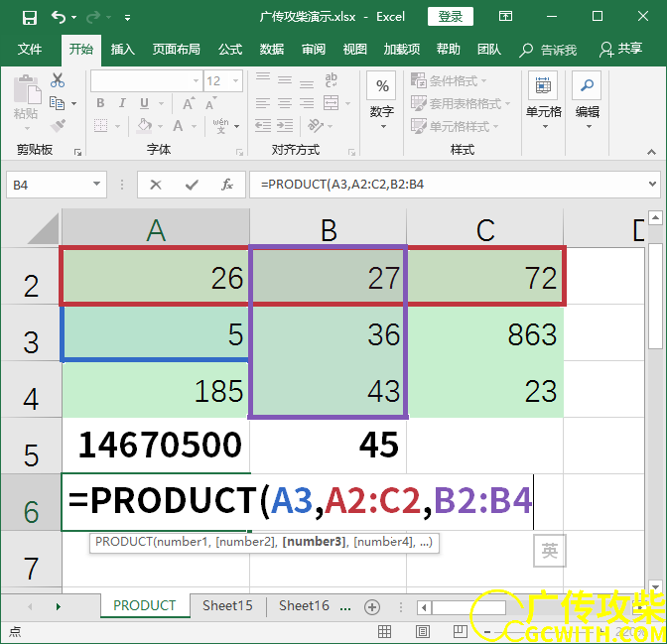
Task: Click the 登录 sign-in button
Action: coord(450,17)
